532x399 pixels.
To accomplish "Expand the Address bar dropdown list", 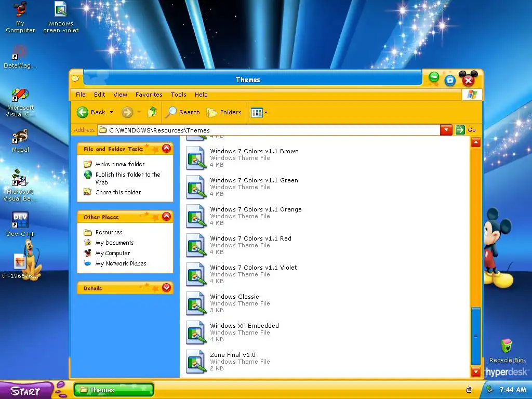I will coord(446,130).
